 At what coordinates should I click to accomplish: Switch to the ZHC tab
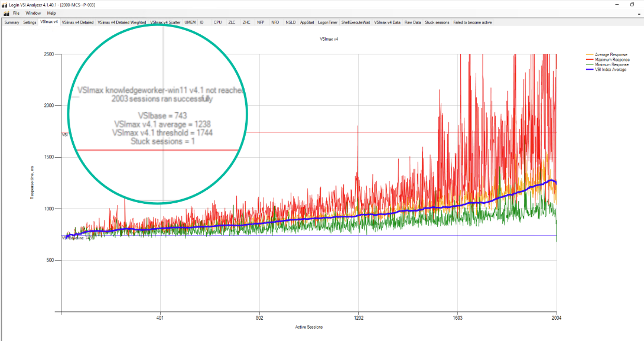point(246,22)
